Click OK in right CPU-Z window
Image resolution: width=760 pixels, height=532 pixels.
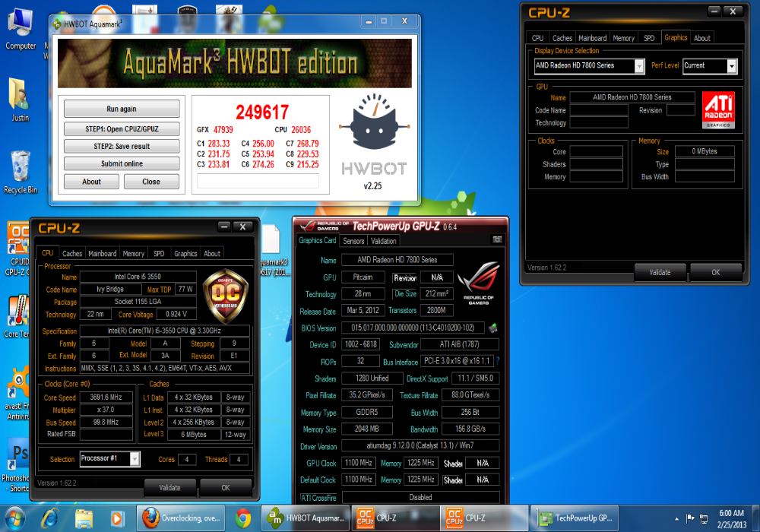pyautogui.click(x=716, y=272)
